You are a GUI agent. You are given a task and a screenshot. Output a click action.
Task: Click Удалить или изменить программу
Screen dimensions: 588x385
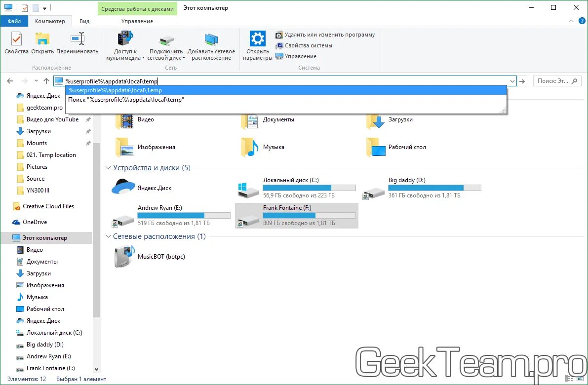coord(325,35)
